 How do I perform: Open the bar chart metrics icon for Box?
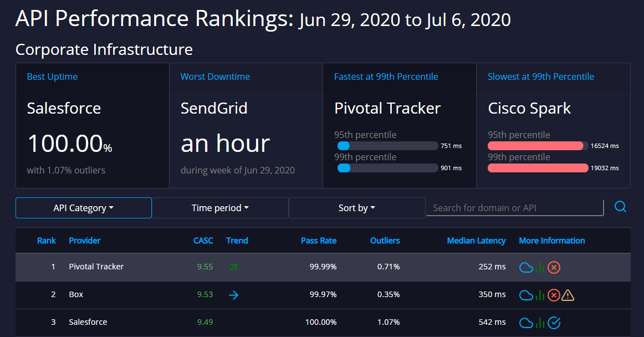pyautogui.click(x=539, y=295)
